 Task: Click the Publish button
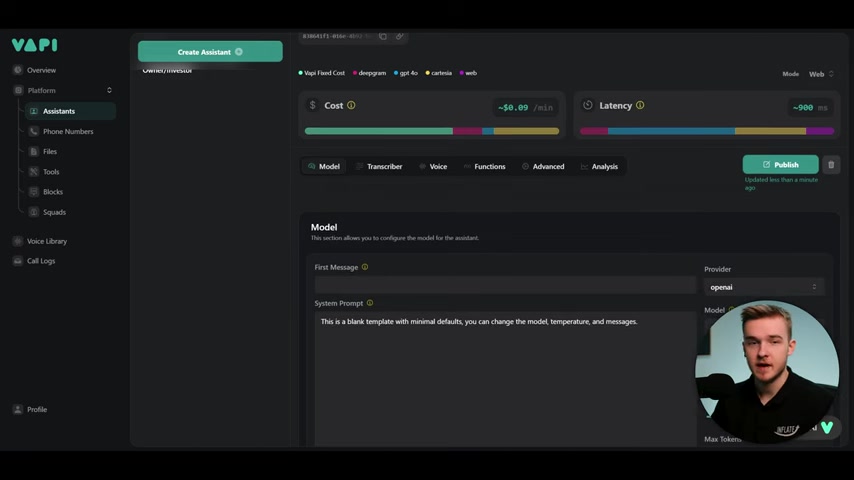click(x=780, y=165)
